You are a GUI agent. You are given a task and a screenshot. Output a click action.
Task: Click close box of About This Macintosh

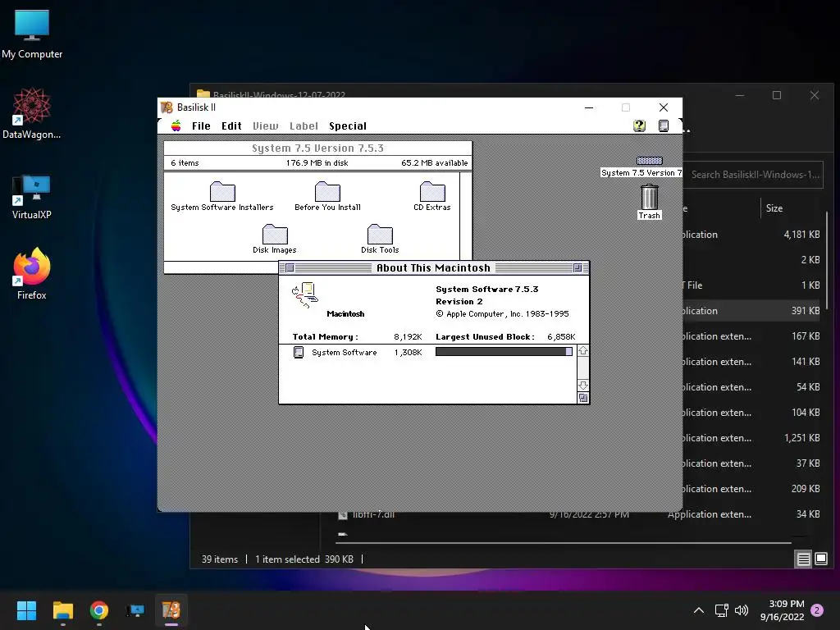coord(290,268)
